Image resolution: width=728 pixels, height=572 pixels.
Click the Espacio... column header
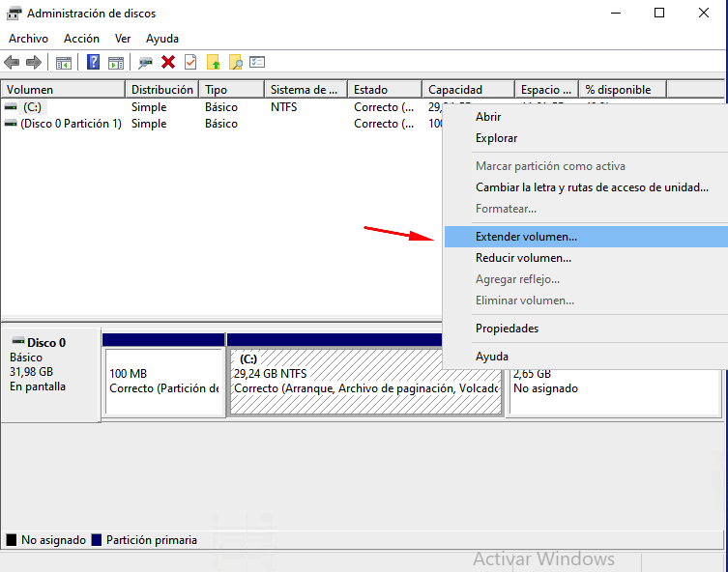tap(546, 90)
